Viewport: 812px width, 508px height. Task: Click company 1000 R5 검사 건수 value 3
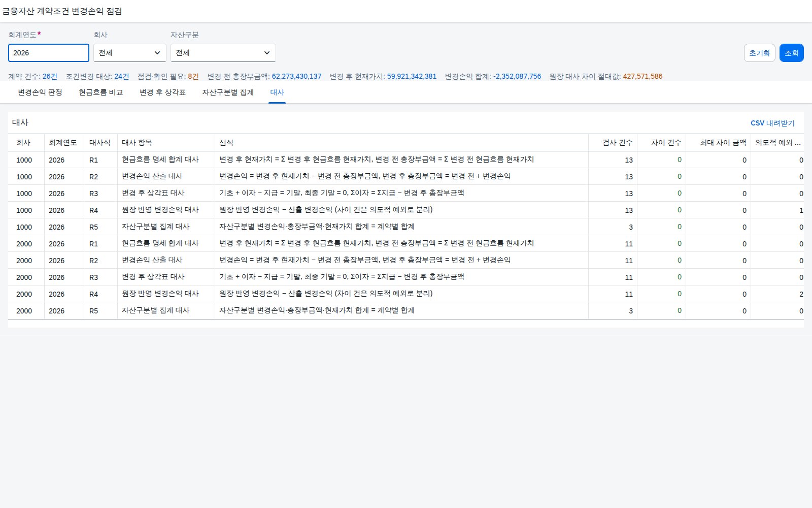click(x=631, y=227)
